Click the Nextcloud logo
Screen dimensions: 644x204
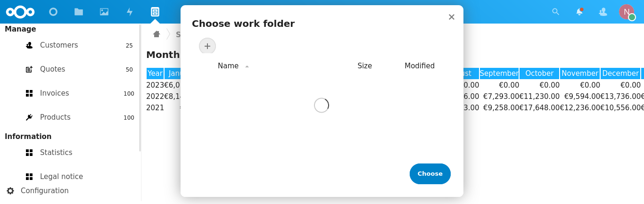20,12
